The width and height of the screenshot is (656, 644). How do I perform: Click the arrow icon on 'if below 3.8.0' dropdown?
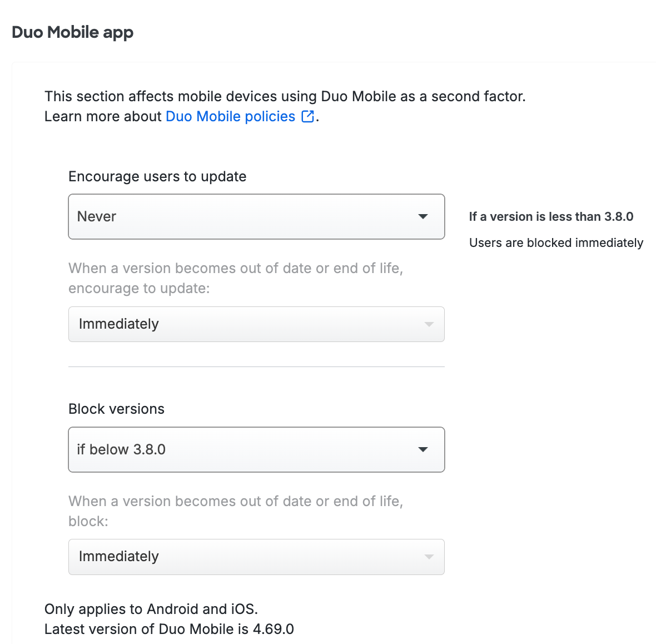point(423,449)
